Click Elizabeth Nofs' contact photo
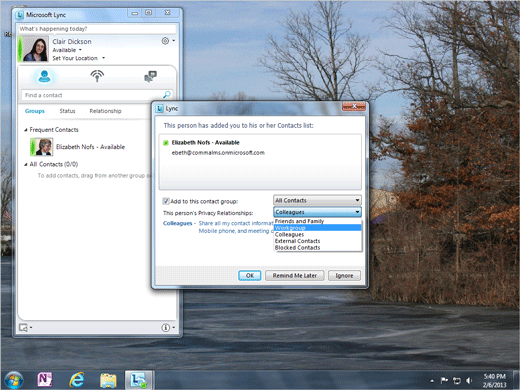 (44, 147)
